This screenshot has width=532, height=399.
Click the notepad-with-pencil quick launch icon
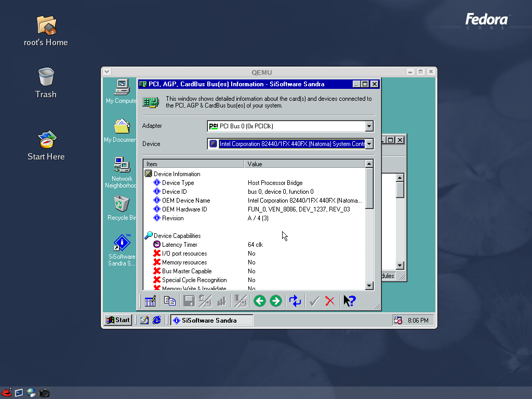coord(144,320)
